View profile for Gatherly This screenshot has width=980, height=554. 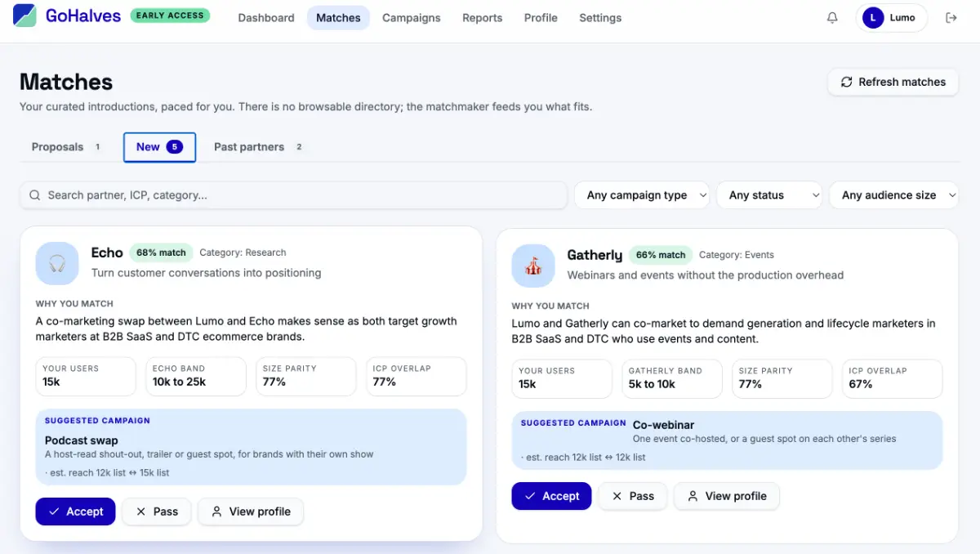pos(727,496)
